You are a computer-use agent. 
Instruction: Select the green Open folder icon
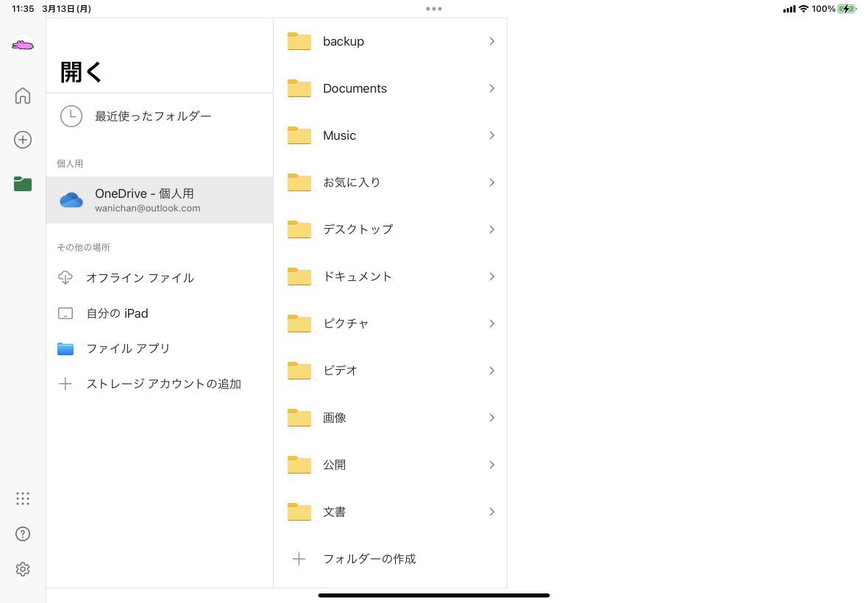(23, 184)
